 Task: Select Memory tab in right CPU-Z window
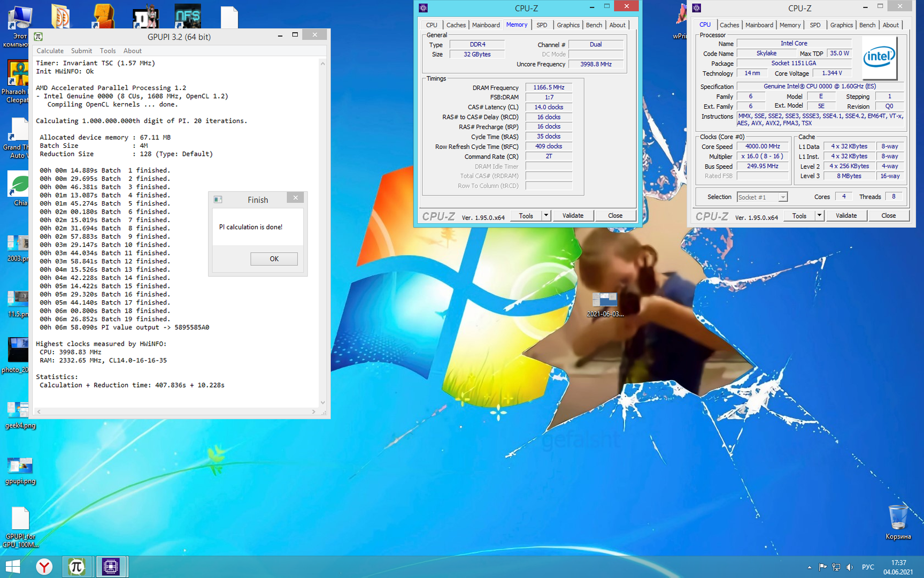tap(790, 25)
